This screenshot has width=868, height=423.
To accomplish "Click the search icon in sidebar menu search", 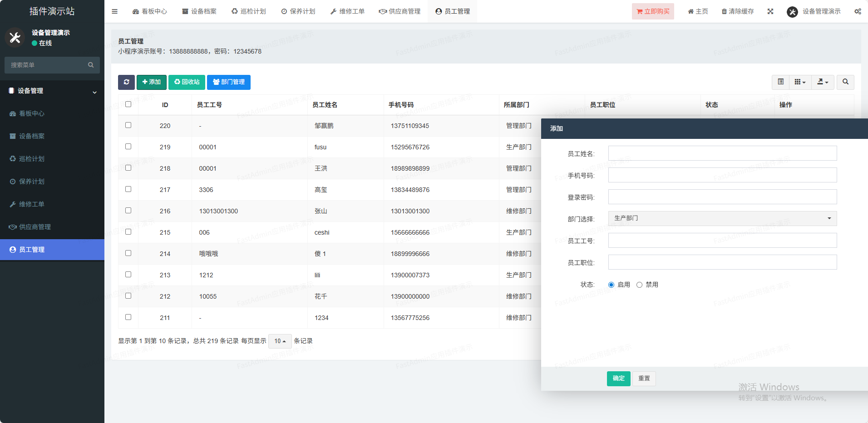I will 91,65.
